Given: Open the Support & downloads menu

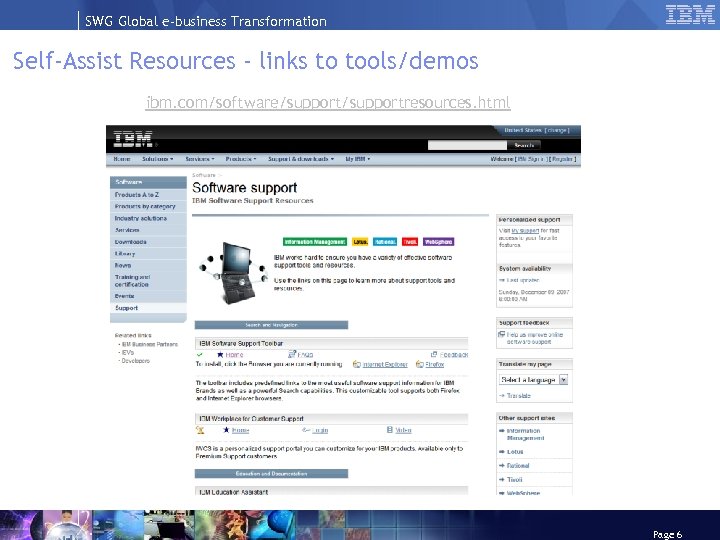Looking at the screenshot, I should [301, 159].
